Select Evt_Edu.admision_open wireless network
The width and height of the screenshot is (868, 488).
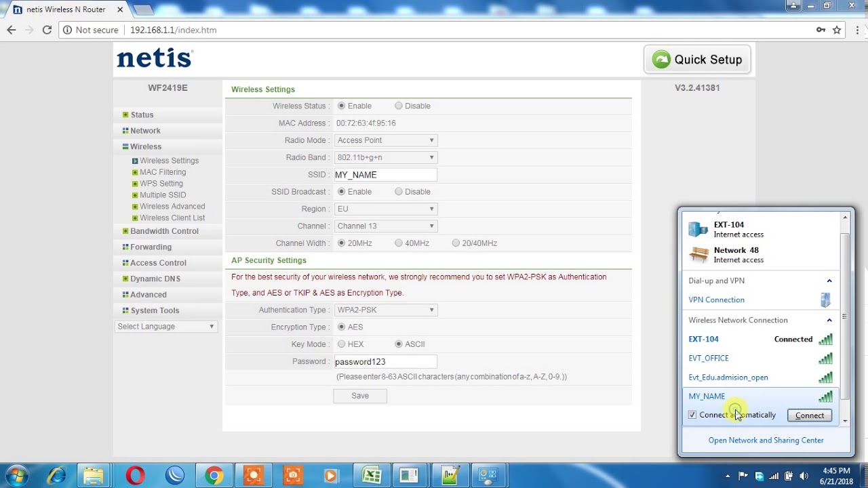pyautogui.click(x=761, y=378)
